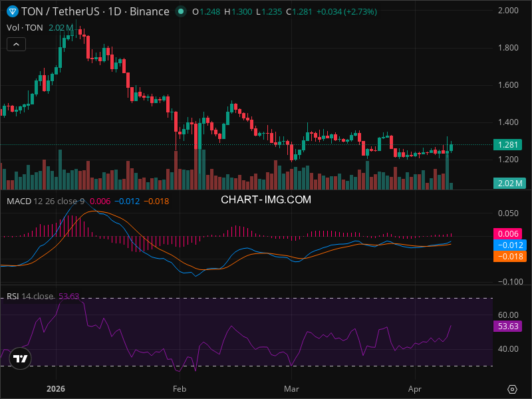Click the TON coin logo icon
Image resolution: width=532 pixels, height=399 pixels.
click(13, 11)
